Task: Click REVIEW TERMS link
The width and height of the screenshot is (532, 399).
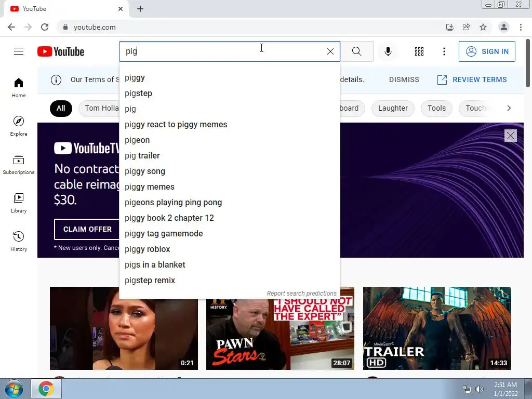Action: click(472, 79)
